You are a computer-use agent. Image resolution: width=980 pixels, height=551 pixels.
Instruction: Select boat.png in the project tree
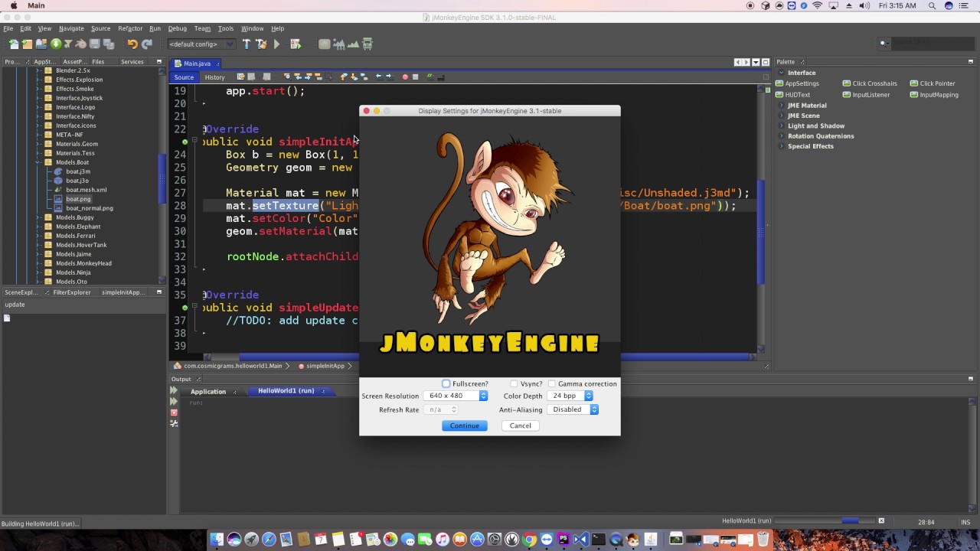[78, 199]
